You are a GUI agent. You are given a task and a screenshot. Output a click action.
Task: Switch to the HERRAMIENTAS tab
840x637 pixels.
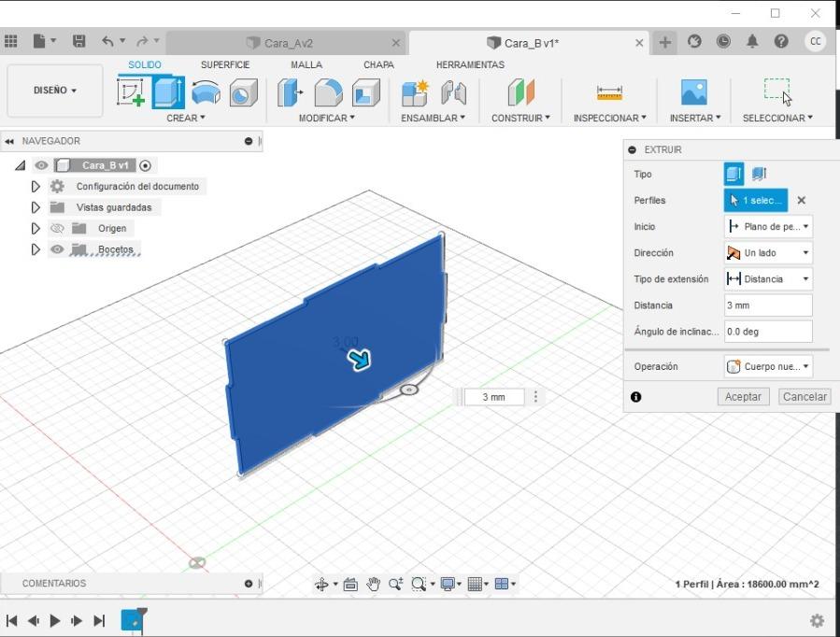click(470, 64)
